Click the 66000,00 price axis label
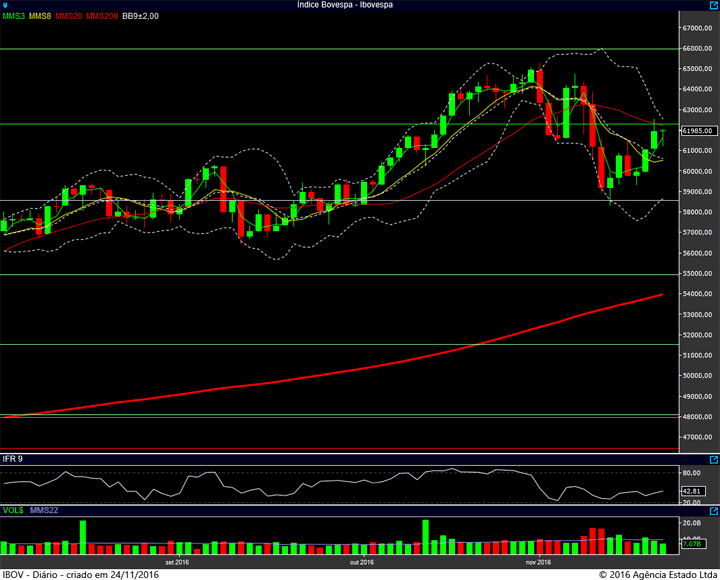The height and width of the screenshot is (580, 720). click(698, 49)
